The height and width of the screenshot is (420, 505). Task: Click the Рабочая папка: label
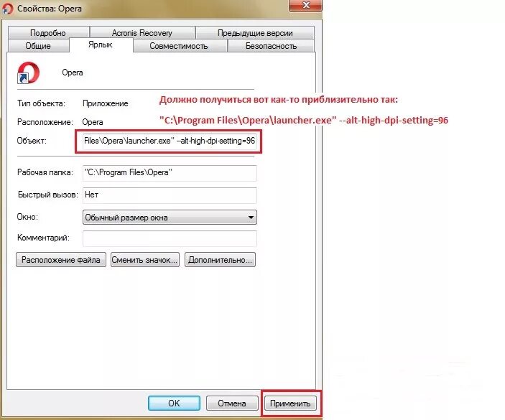[45, 172]
